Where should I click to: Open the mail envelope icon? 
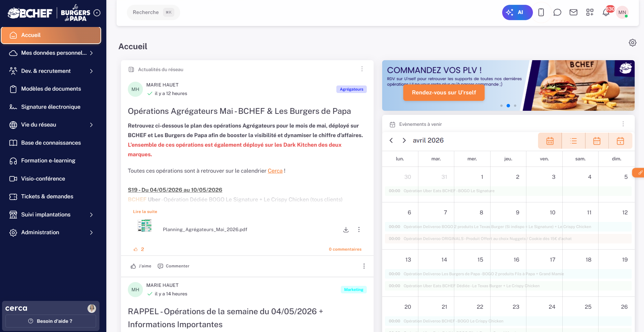coord(573,12)
